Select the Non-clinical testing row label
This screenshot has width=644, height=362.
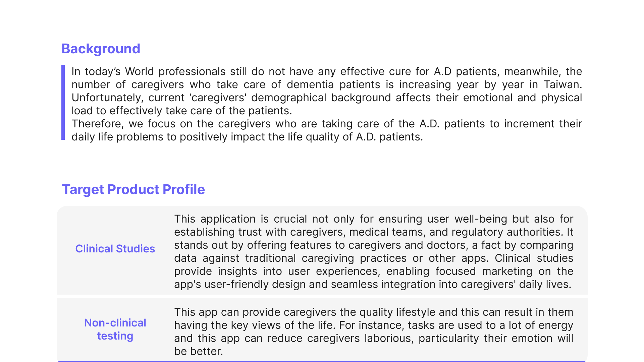click(x=115, y=329)
